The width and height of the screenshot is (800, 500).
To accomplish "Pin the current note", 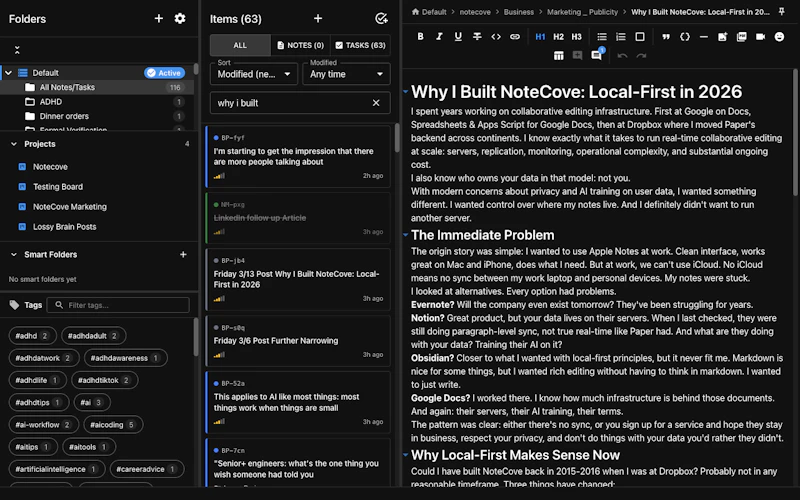I will (782, 11).
